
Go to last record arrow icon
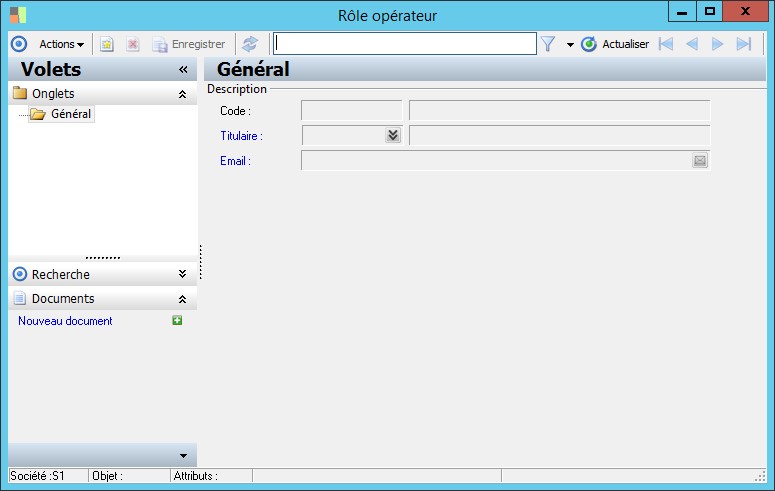coord(744,44)
